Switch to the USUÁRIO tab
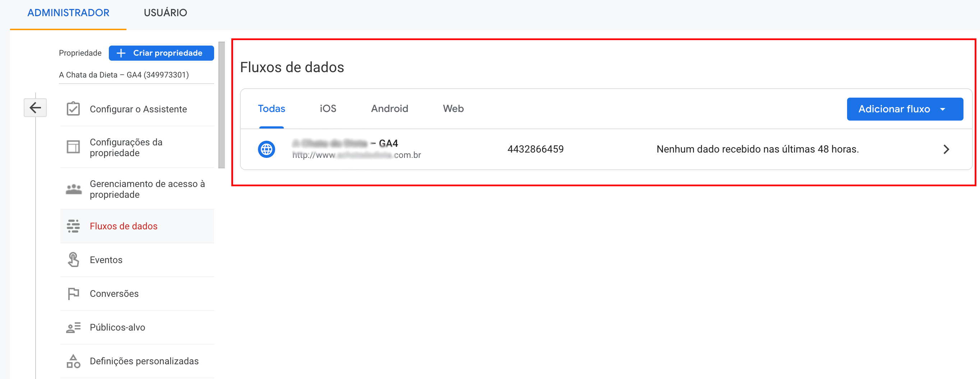 (165, 13)
